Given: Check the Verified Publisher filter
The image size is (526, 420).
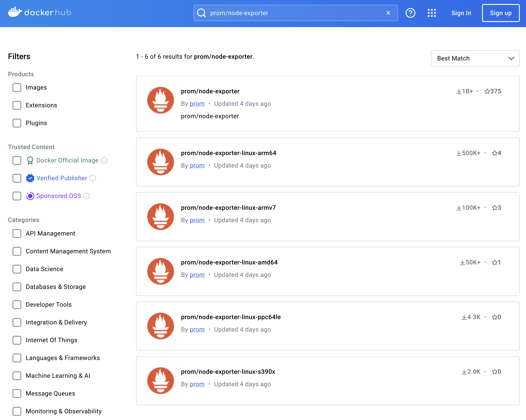Looking at the screenshot, I should coord(17,178).
